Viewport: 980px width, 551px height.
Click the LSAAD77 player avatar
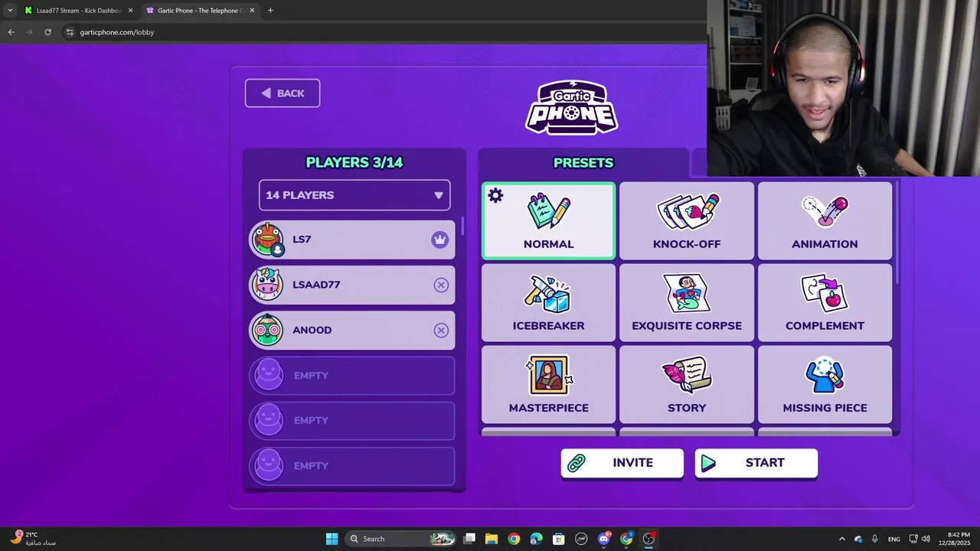(x=268, y=285)
